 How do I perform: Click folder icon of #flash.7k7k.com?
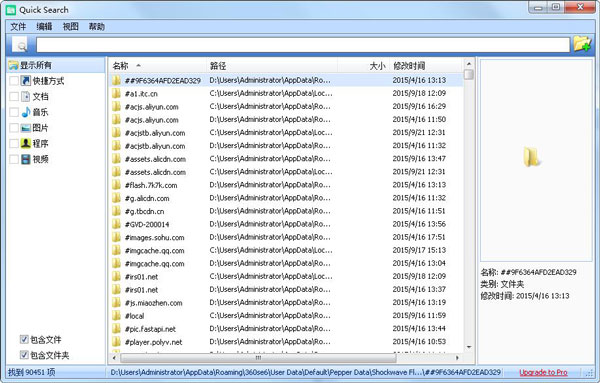(116, 185)
